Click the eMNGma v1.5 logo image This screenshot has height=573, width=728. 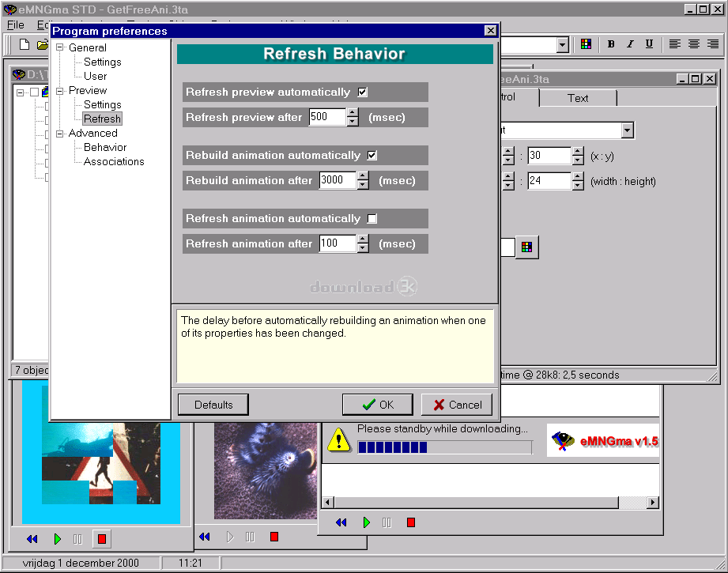[603, 440]
